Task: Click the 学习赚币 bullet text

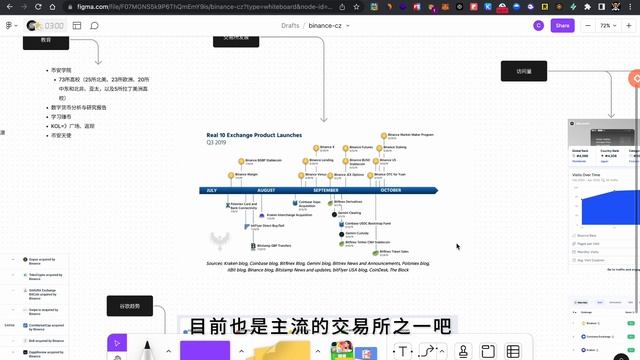Action: point(61,117)
